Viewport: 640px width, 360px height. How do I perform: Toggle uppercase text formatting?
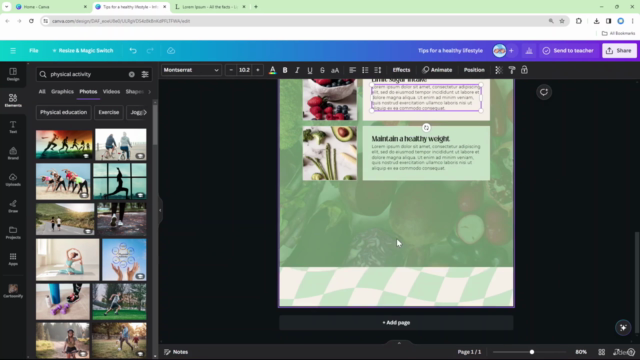point(335,70)
